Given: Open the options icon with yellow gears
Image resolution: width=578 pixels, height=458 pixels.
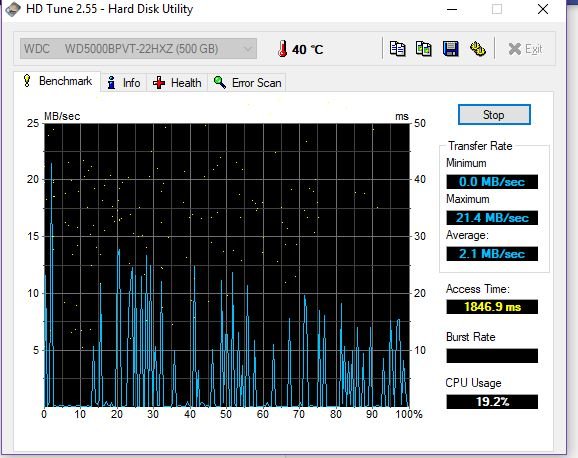Looking at the screenshot, I should point(478,49).
